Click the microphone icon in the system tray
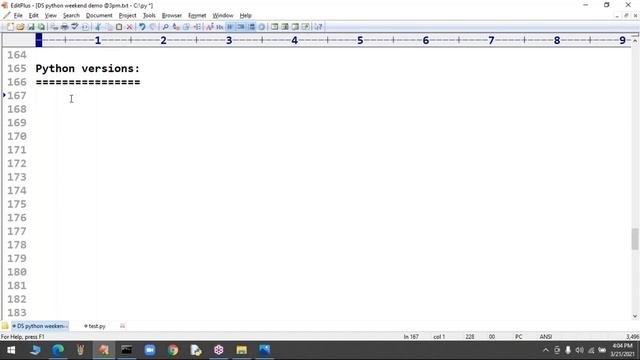 coord(568,350)
